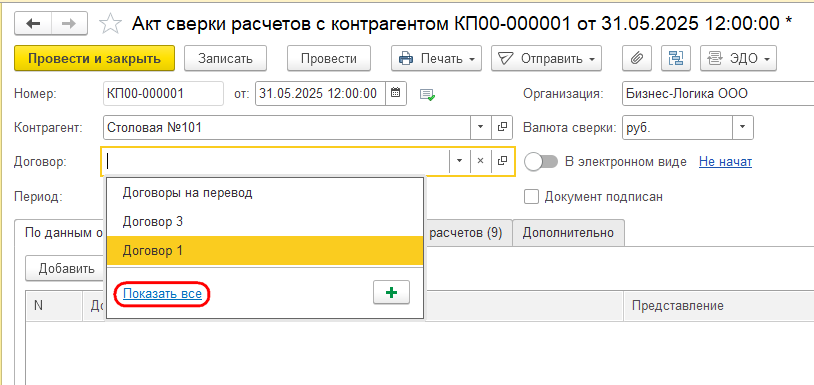Click Провести button
The width and height of the screenshot is (814, 385).
coord(329,59)
